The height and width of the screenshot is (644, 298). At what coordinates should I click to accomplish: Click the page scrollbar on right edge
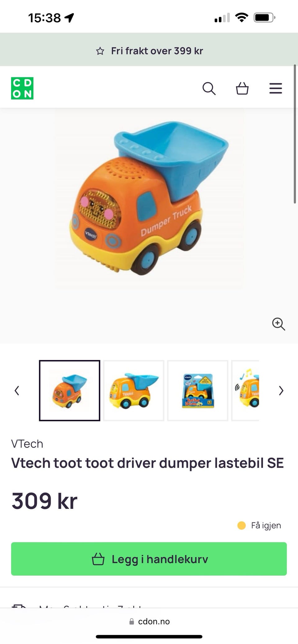pos(295,134)
